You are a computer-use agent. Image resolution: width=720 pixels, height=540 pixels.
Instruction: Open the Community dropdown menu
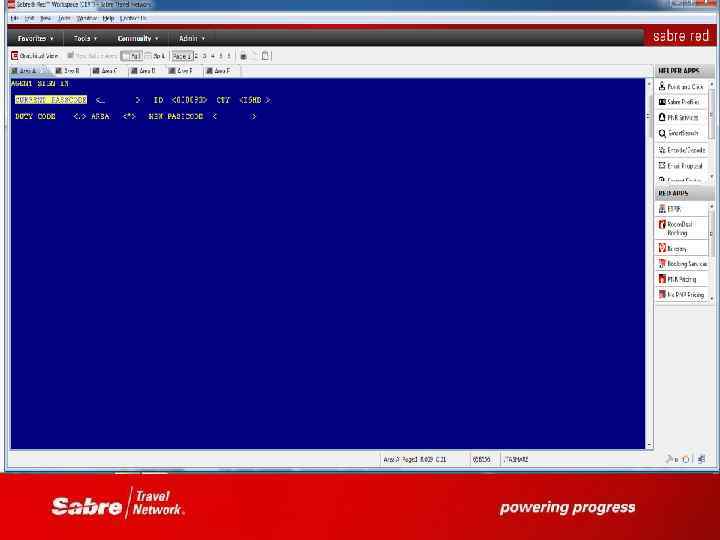click(137, 39)
